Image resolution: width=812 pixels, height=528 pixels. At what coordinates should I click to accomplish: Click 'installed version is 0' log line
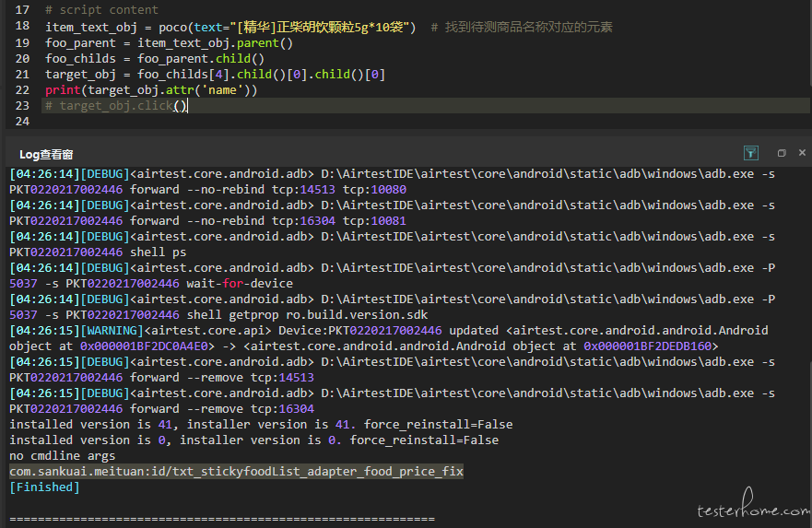253,440
